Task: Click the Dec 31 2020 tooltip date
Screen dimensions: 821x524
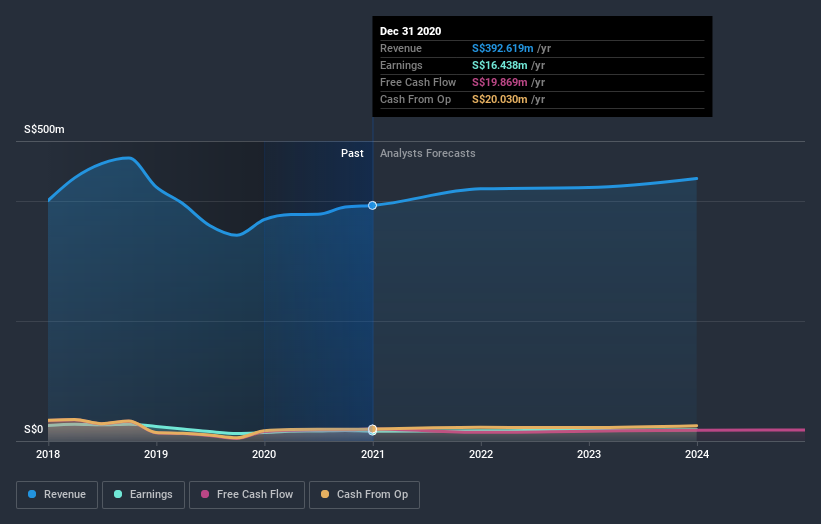Action: pos(410,31)
